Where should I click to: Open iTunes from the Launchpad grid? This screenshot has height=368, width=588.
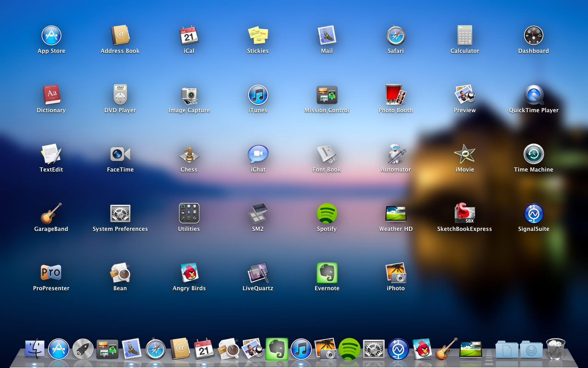258,95
